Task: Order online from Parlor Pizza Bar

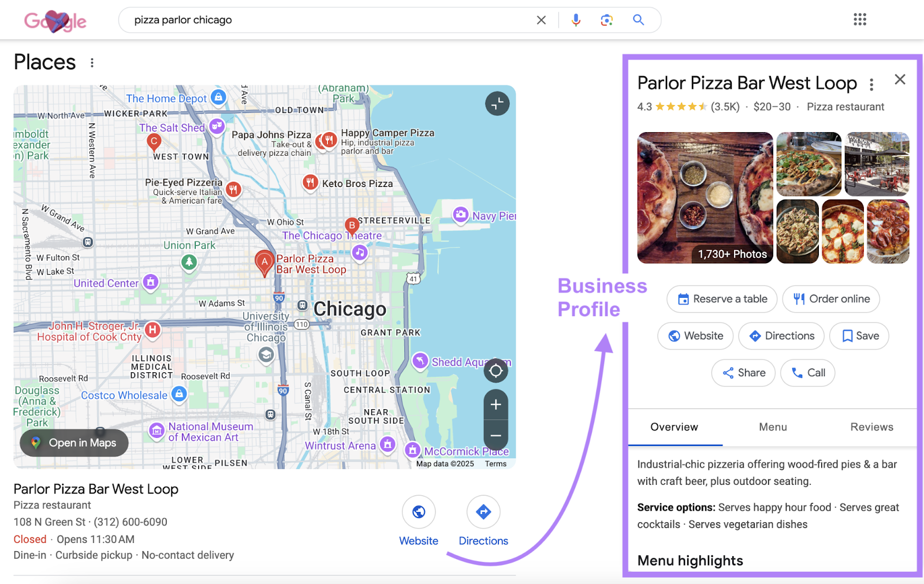Action: (x=830, y=299)
